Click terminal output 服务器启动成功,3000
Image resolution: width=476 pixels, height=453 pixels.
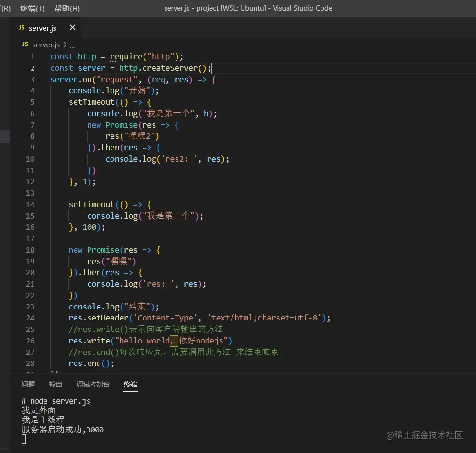pos(63,430)
